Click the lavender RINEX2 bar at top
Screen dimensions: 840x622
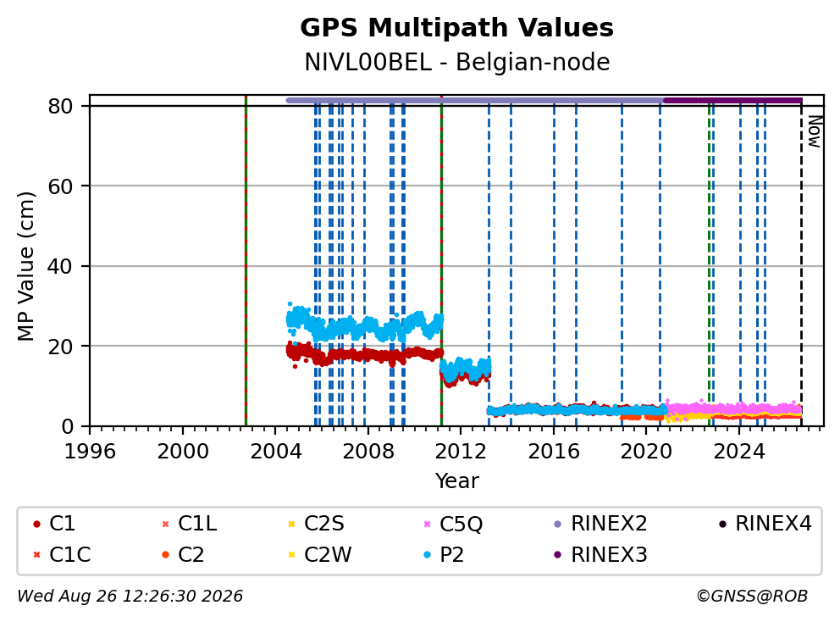(475, 100)
